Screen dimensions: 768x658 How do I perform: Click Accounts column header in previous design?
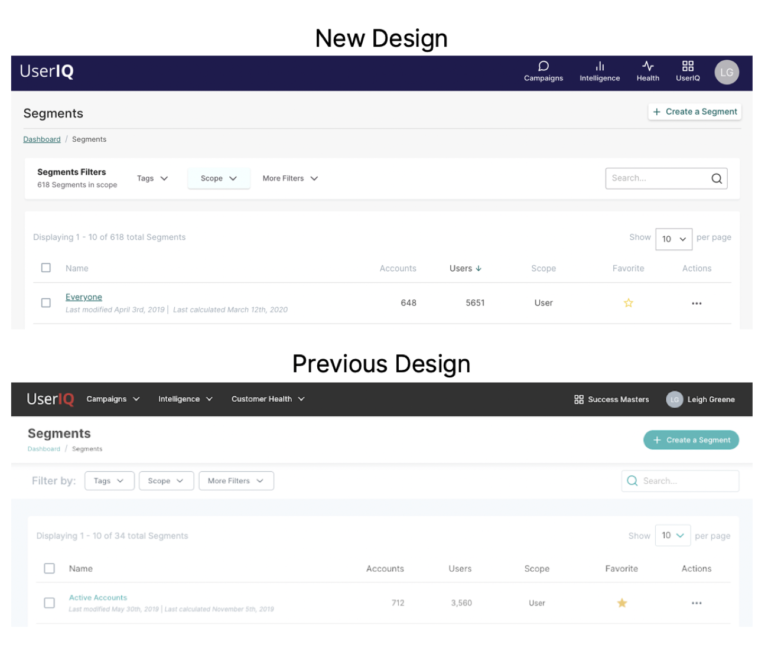(x=385, y=569)
